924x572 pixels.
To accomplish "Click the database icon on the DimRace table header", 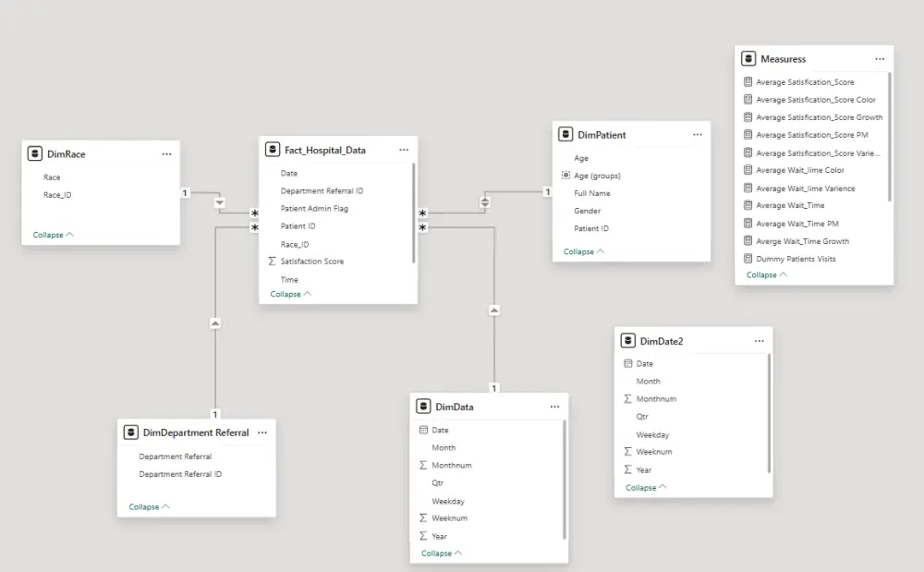I will pos(34,153).
